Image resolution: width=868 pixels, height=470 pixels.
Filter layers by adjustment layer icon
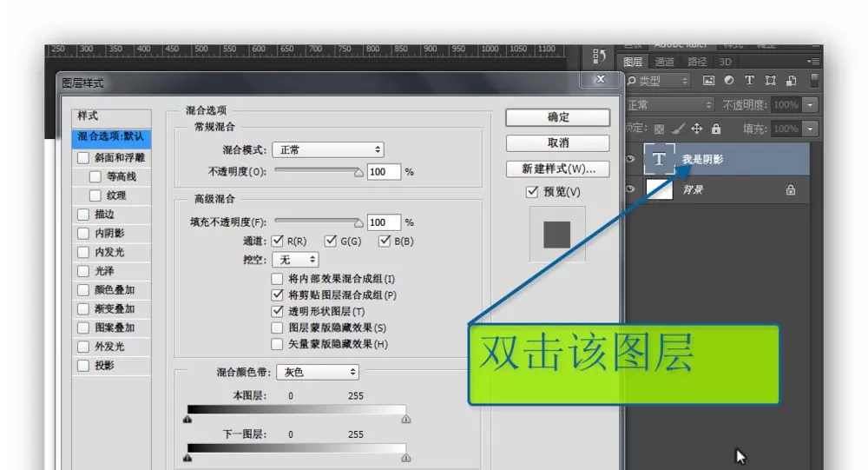(729, 81)
